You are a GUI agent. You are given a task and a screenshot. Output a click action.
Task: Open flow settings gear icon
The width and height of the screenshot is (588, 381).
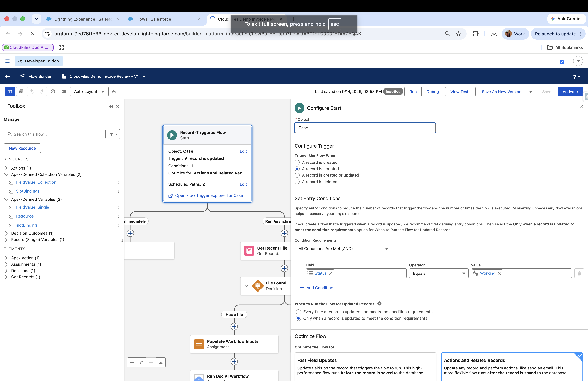click(x=64, y=92)
